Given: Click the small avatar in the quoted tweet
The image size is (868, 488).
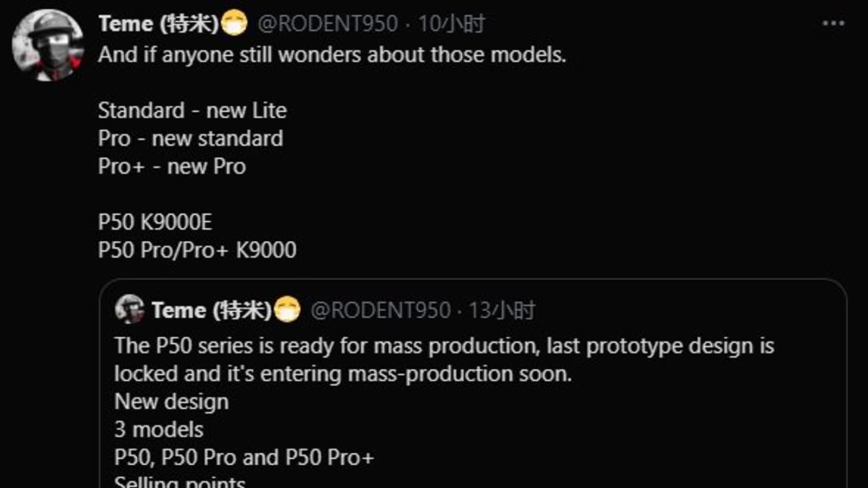Looking at the screenshot, I should coord(130,310).
